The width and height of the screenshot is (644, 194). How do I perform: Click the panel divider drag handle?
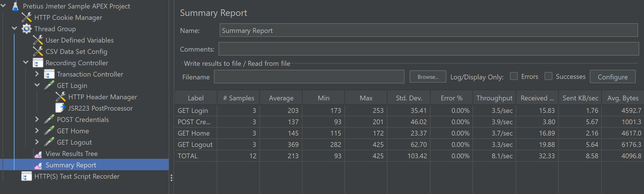171,178
